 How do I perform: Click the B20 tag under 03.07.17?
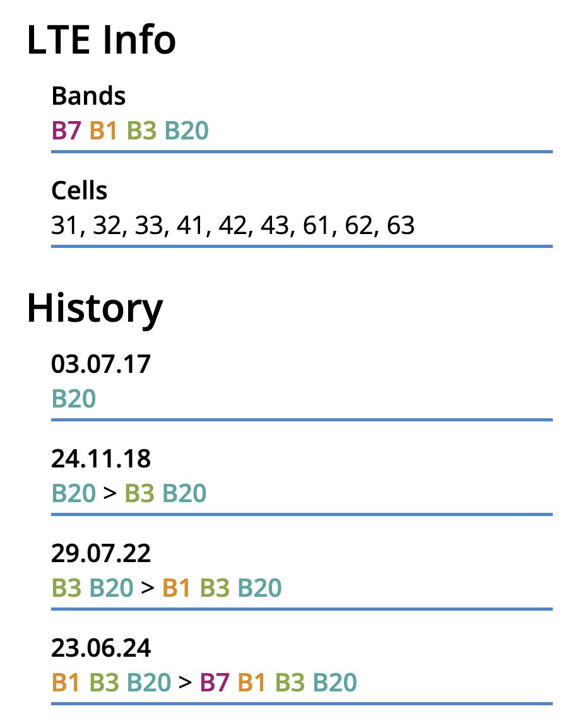(73, 399)
